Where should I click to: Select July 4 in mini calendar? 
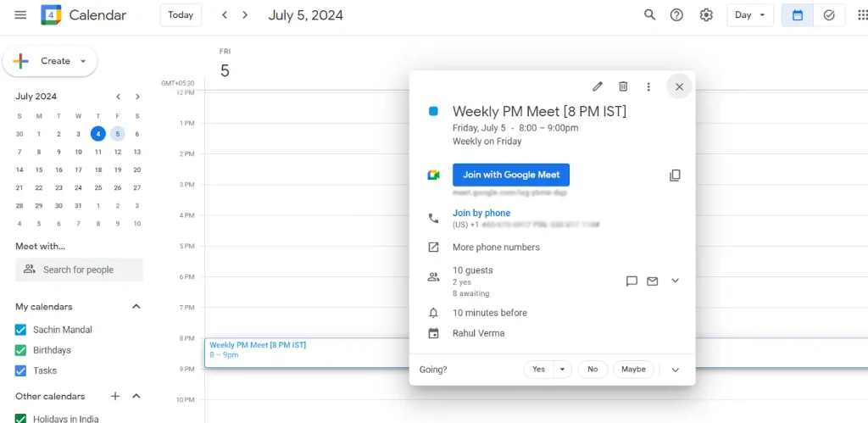(98, 133)
